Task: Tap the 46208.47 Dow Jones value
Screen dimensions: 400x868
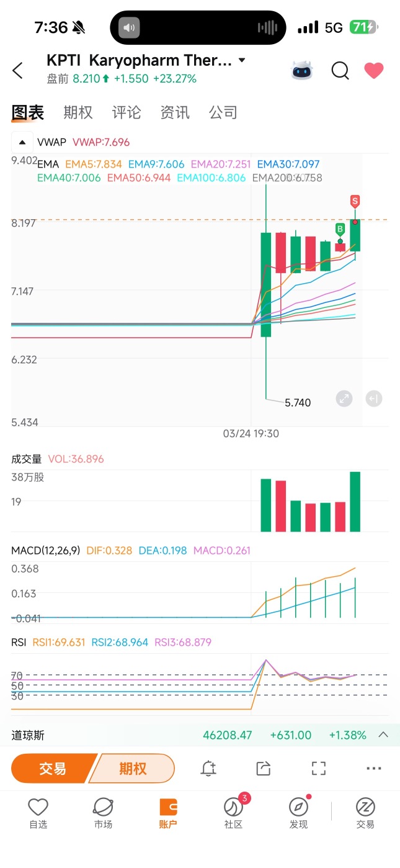Action: 228,735
